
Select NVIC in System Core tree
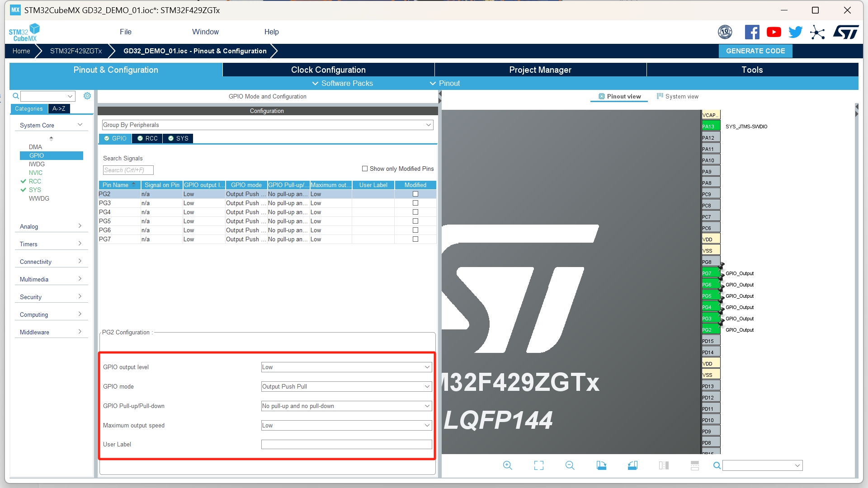(x=36, y=173)
